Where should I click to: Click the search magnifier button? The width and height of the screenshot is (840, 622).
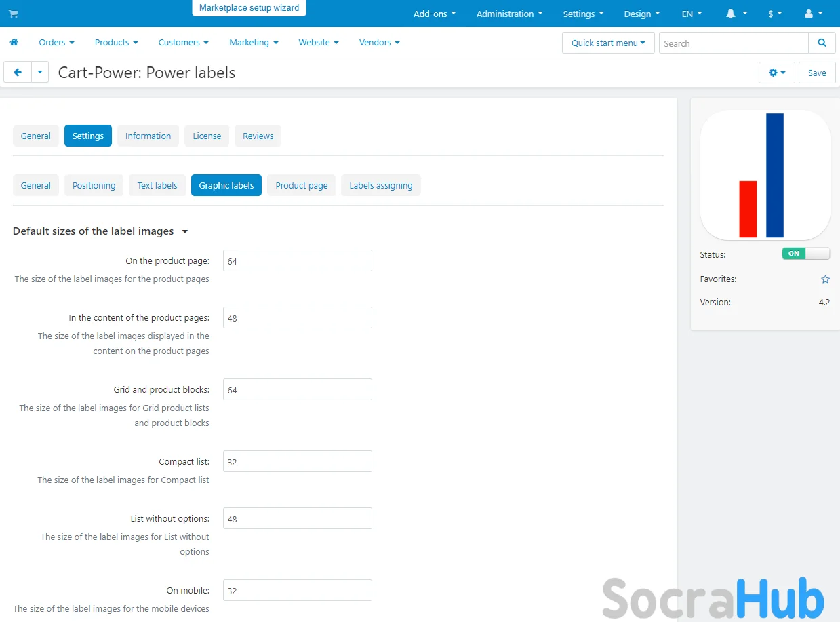pos(822,43)
